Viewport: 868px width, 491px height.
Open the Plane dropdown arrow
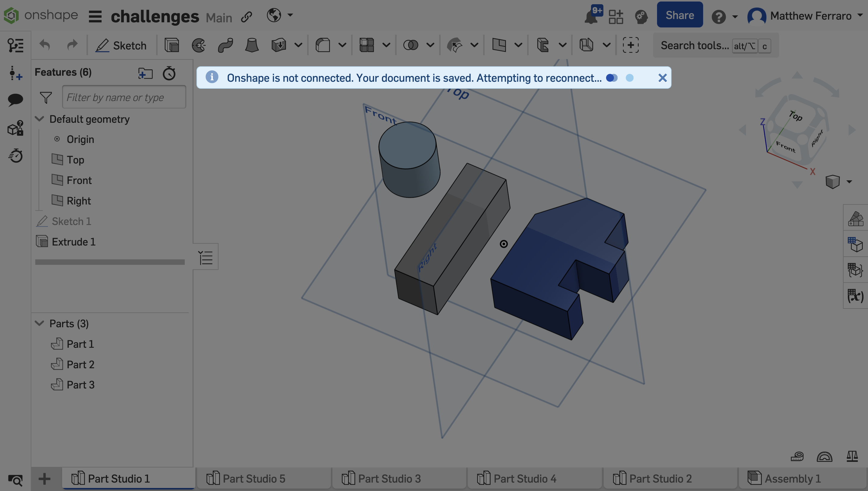(519, 45)
